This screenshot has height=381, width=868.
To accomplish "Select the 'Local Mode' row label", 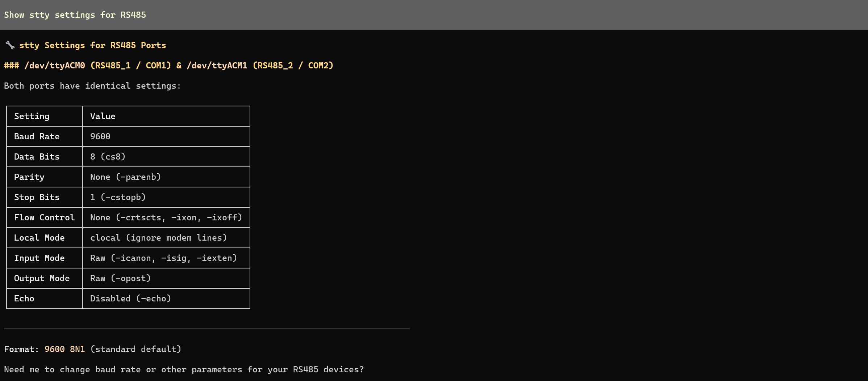I will click(39, 238).
